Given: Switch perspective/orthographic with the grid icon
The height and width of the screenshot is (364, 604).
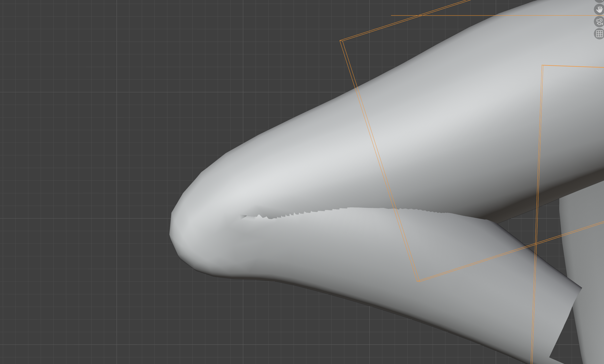Looking at the screenshot, I should point(599,33).
